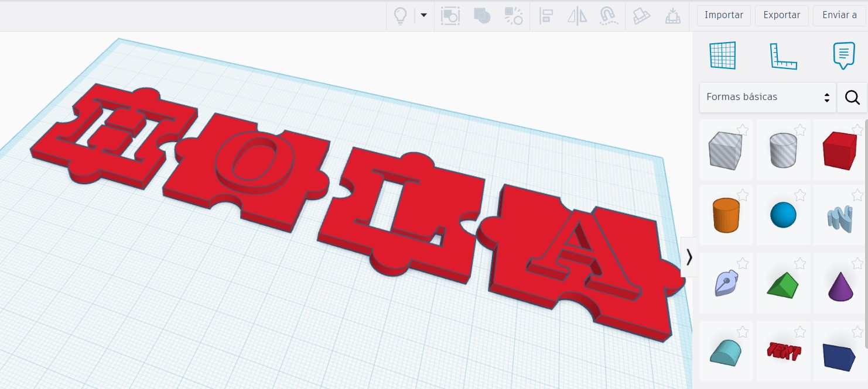Click the Ungroup shapes icon

pos(513,16)
